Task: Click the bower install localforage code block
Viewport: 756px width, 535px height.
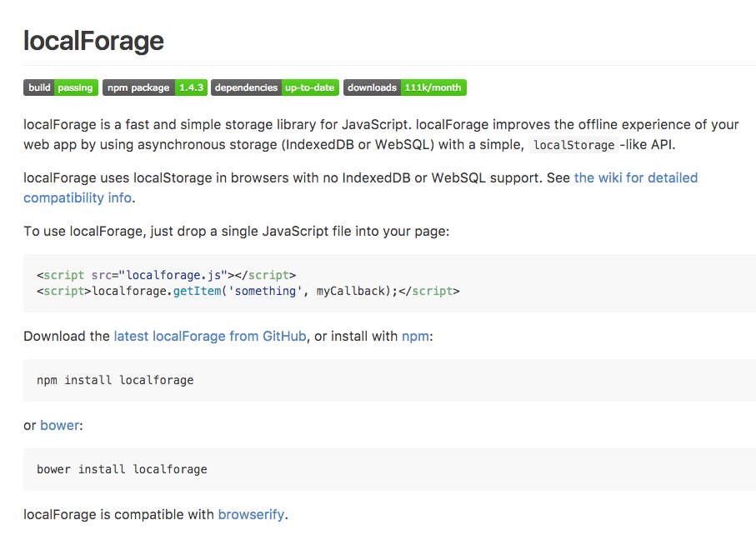Action: [389, 469]
